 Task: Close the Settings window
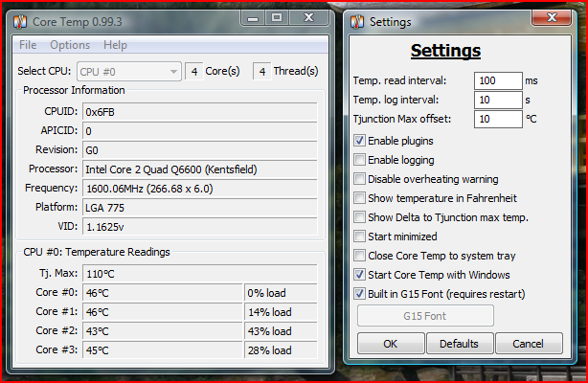click(552, 17)
